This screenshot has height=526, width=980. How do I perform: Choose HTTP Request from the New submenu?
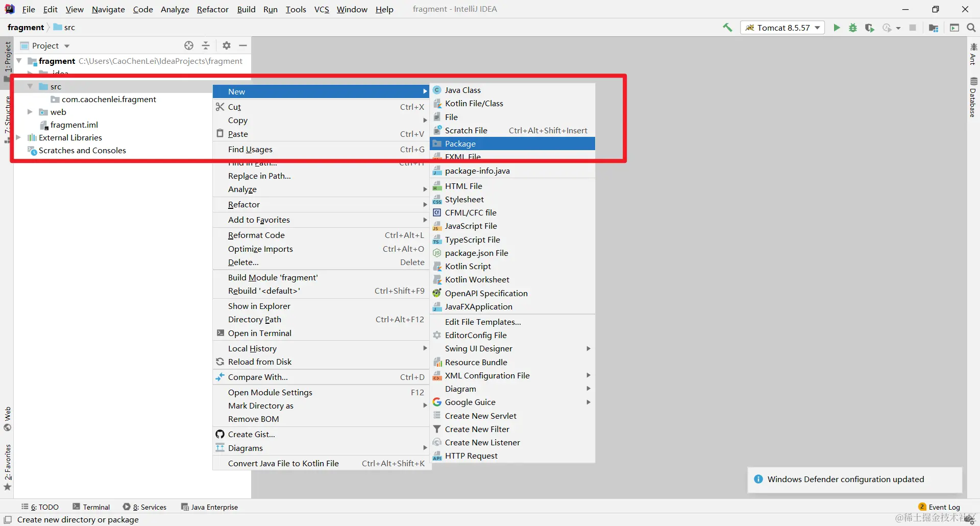coord(512,456)
